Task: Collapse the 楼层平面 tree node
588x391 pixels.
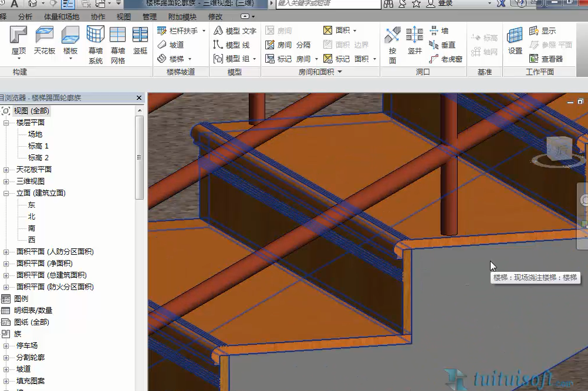Action: click(6, 123)
